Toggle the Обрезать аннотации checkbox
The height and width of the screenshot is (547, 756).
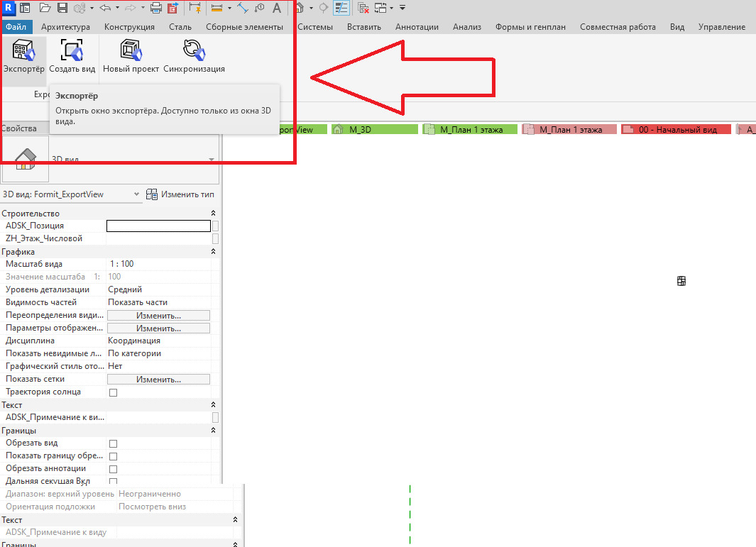point(114,469)
